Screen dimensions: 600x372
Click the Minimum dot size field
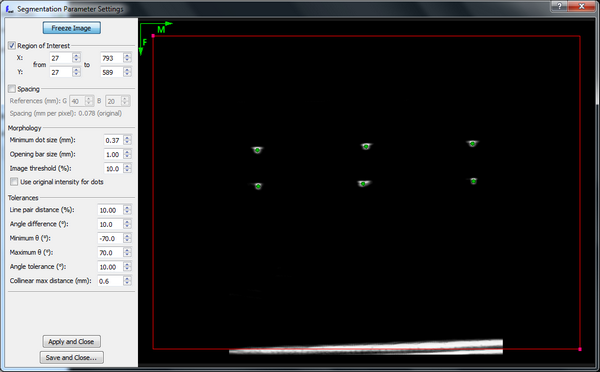113,140
